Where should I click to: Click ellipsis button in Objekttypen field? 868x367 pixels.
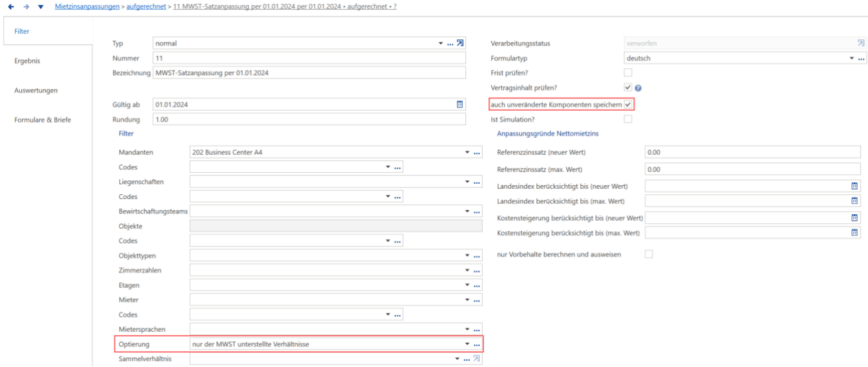click(476, 256)
